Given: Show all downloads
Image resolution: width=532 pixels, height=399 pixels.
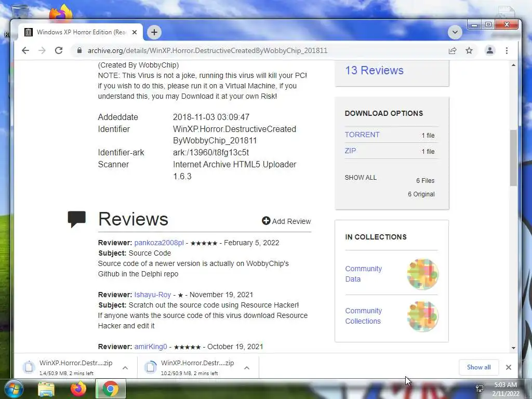Looking at the screenshot, I should 478,367.
